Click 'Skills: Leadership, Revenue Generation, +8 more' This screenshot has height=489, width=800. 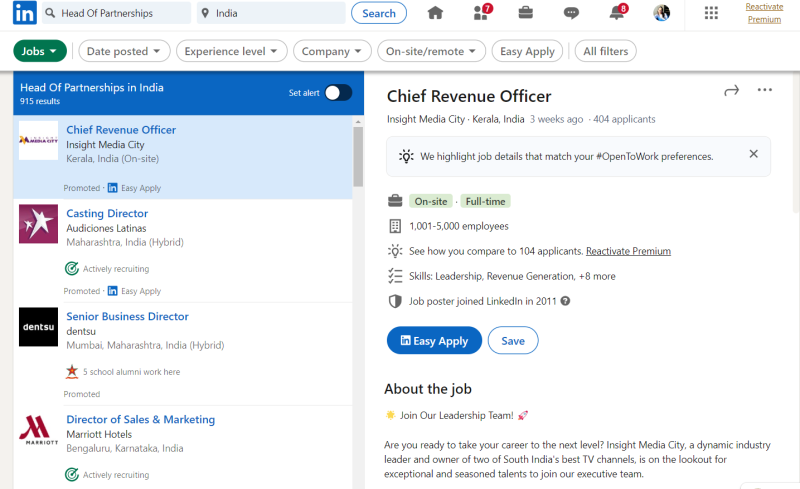pyautogui.click(x=512, y=276)
